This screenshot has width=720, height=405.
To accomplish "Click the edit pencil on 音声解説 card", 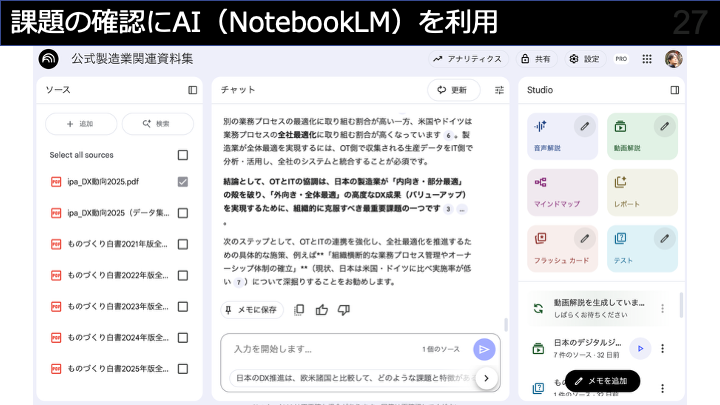I will (585, 126).
